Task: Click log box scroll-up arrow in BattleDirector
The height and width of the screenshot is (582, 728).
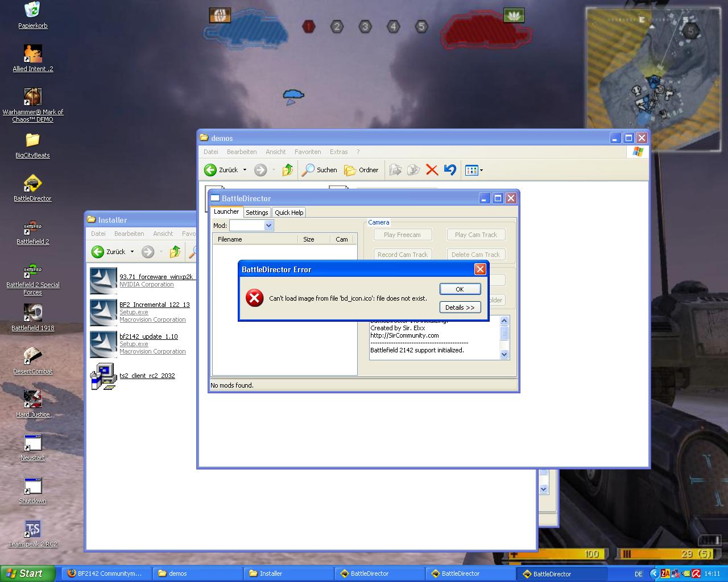Action: 504,321
